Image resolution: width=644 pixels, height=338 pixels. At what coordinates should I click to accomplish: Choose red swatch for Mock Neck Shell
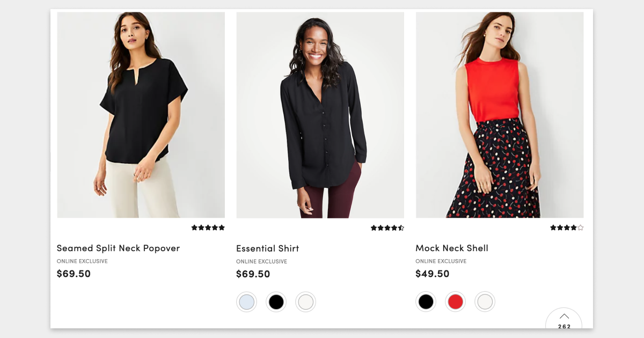(455, 302)
